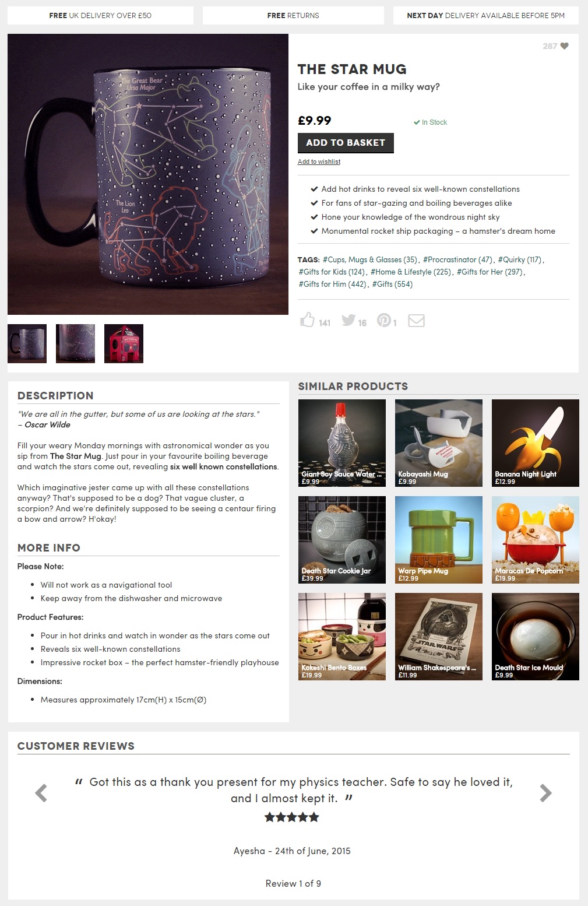The height and width of the screenshot is (906, 588).
Task: Open the Warp Pipe Mug product
Action: [439, 540]
